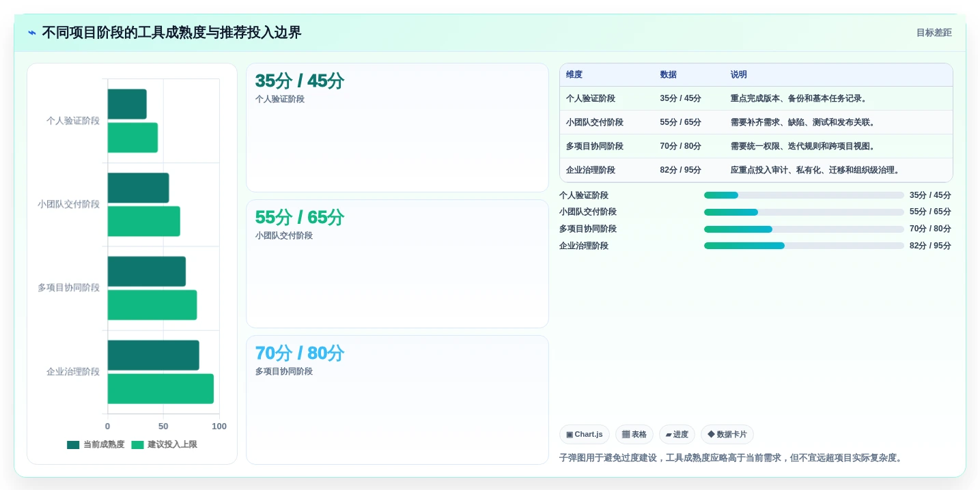Screen dimensions: 980x490
Task: Click the 进度 tag chip
Action: pyautogui.click(x=677, y=435)
